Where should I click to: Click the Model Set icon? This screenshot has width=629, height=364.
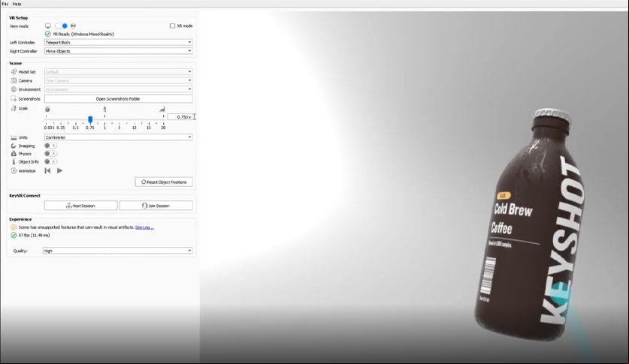point(14,72)
